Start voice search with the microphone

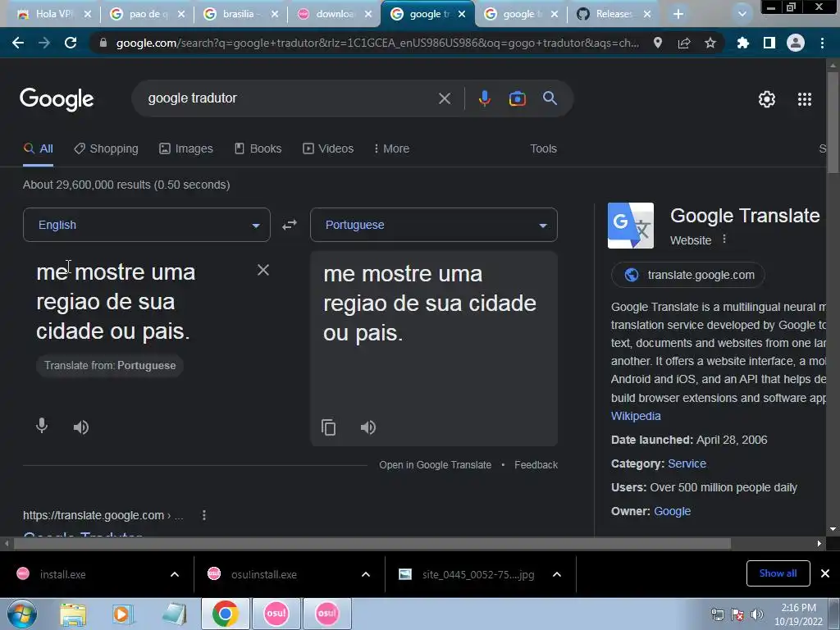484,98
